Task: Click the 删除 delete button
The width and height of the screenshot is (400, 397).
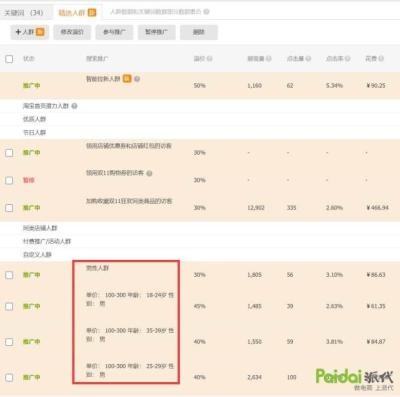Action: pyautogui.click(x=199, y=32)
